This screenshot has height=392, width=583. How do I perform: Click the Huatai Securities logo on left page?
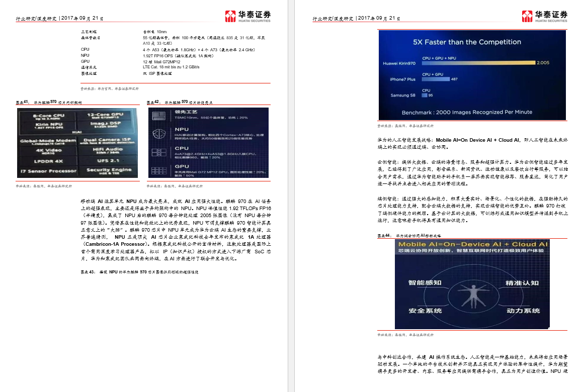247,16
